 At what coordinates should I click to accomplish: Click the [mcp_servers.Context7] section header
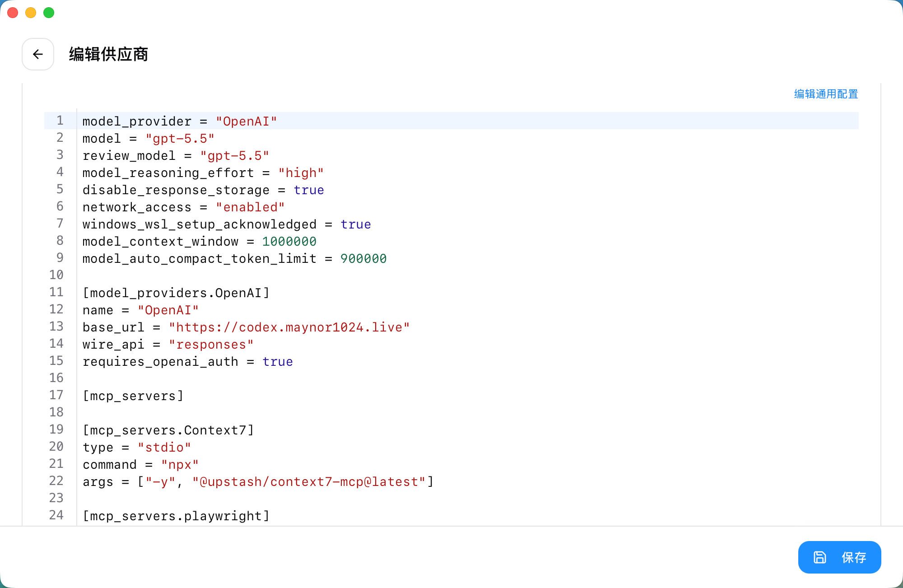[x=168, y=430]
